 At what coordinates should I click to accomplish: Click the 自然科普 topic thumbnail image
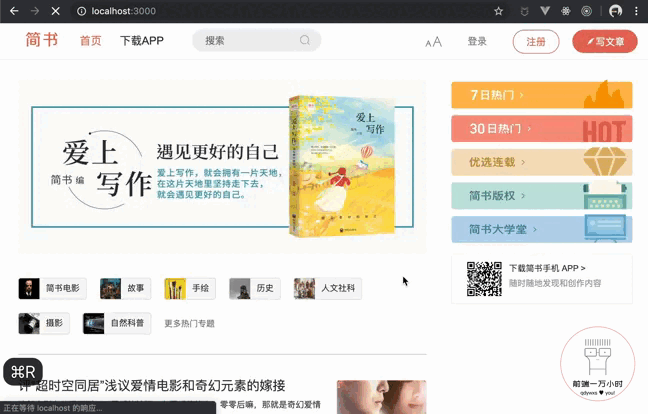tap(93, 323)
